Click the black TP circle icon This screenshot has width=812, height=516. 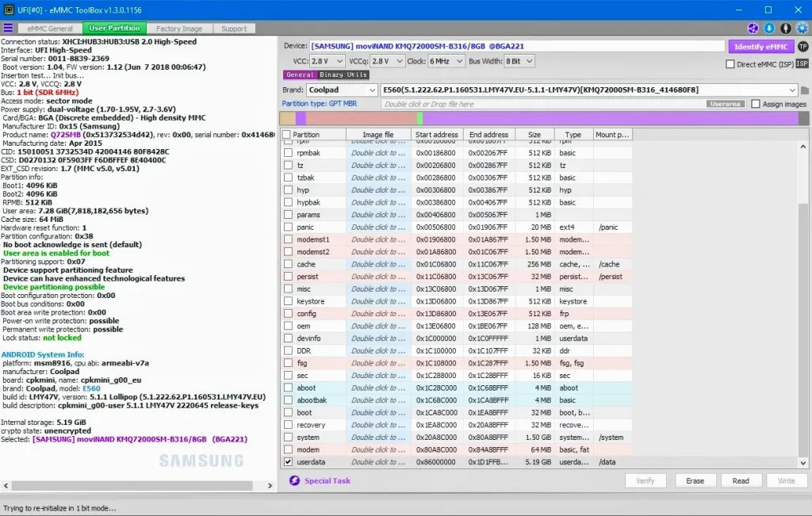point(802,47)
